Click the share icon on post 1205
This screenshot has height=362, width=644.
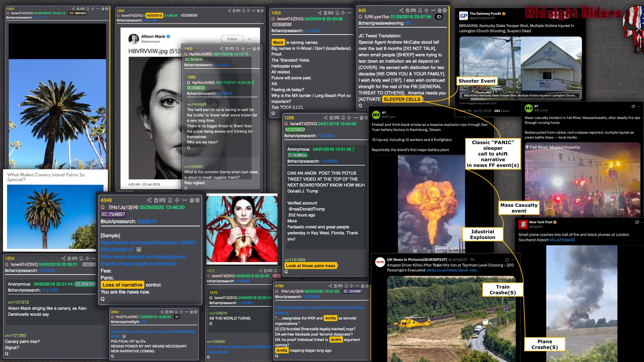click(229, 11)
